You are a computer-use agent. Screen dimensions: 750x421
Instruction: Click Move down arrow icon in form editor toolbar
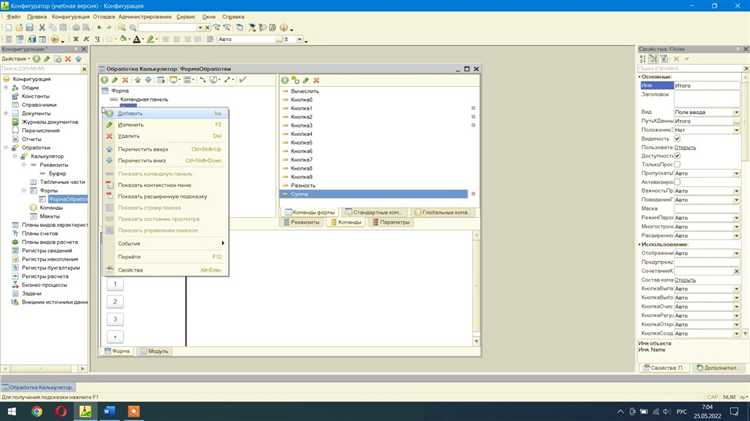tap(148, 80)
